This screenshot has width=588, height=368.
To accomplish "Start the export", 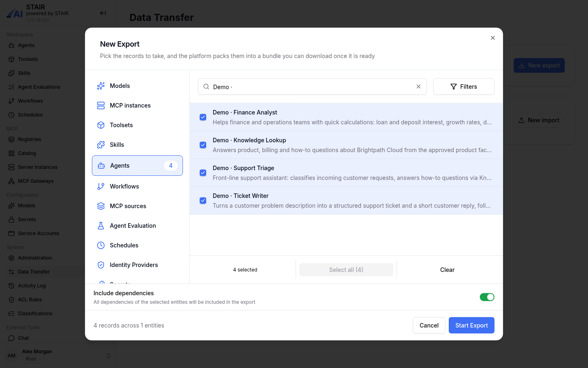I will coord(472,325).
